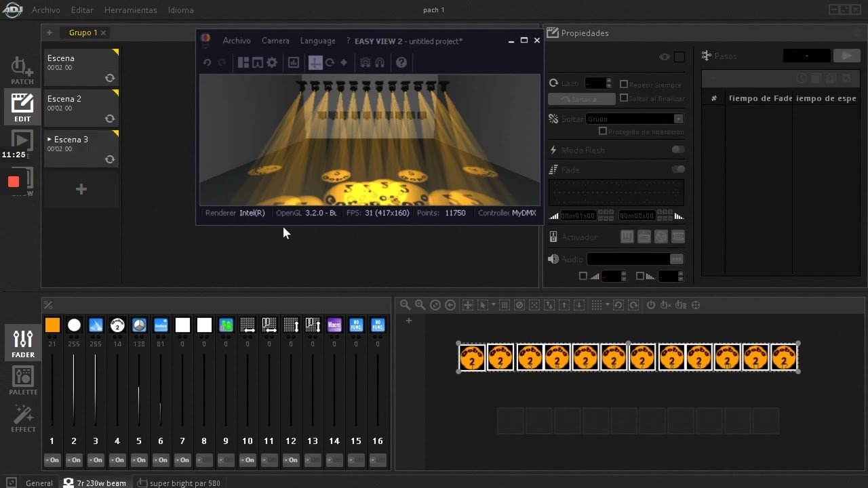Toggle channel 8 Off button
Viewport: 868px width, 488px height.
[x=204, y=460]
